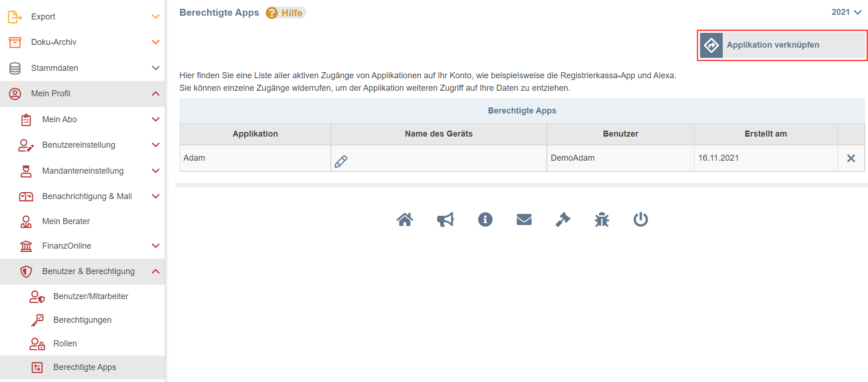Expand the Stammdaten chevron
Viewport: 868px width, 382px height.
[x=155, y=68]
